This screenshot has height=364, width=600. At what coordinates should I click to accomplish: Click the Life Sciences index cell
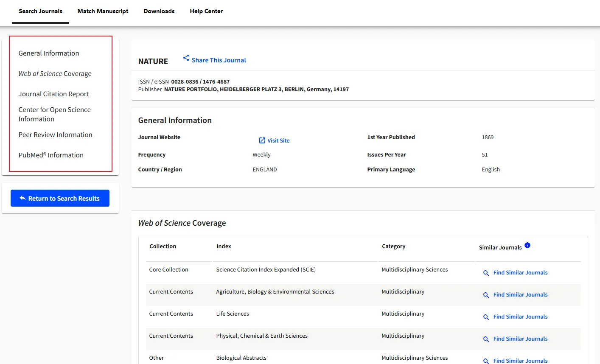pyautogui.click(x=233, y=314)
